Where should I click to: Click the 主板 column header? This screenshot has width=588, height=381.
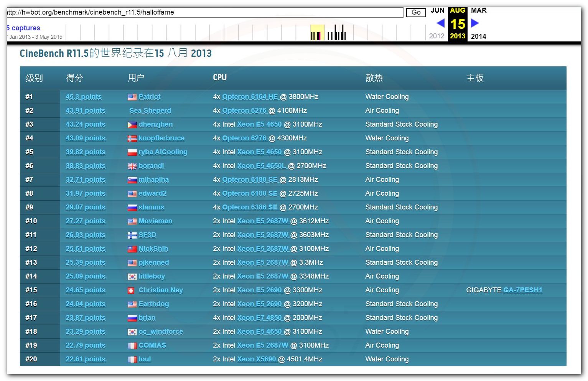click(475, 78)
